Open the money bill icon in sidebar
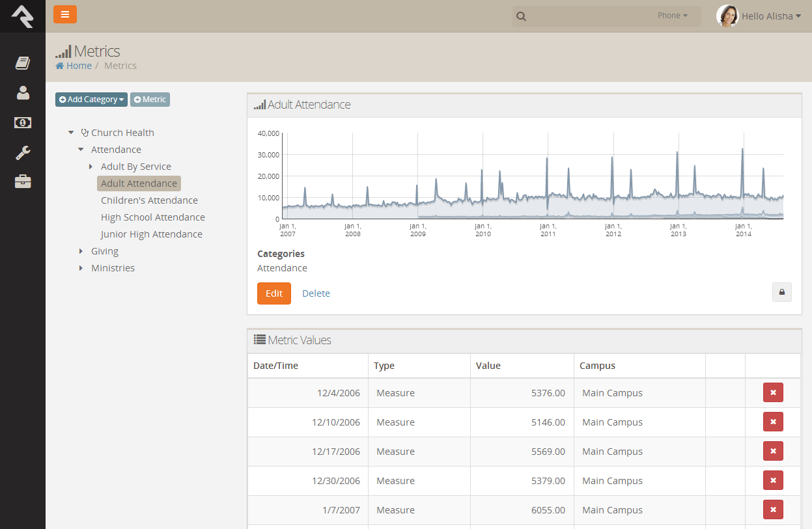 tap(23, 122)
